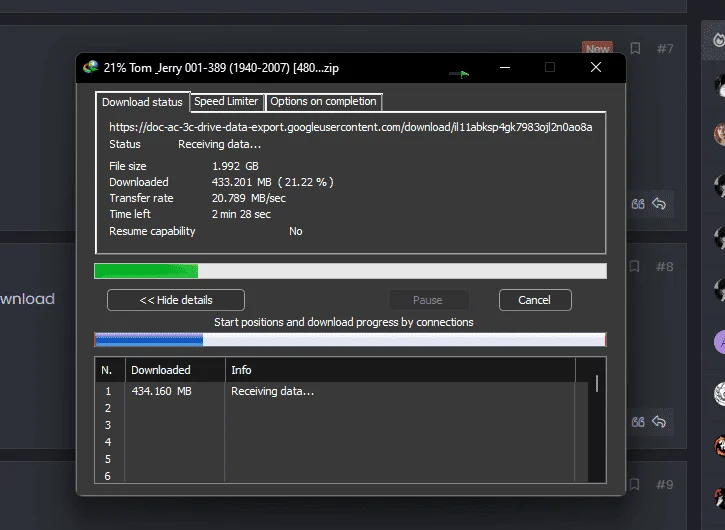The image size is (725, 530).
Task: Open the post #8 permalink
Action: (x=664, y=267)
